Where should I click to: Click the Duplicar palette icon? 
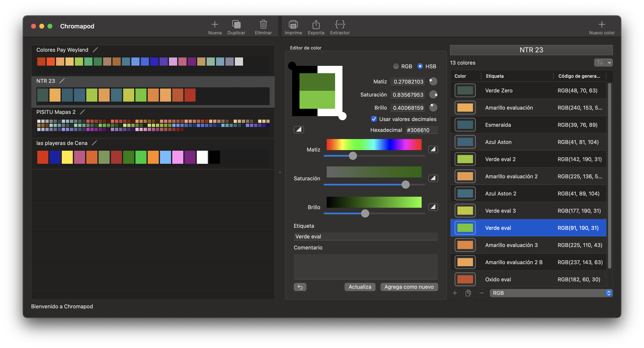pos(236,25)
